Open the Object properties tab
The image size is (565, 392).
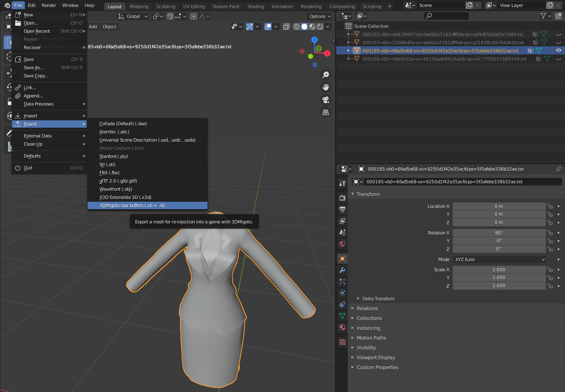[x=342, y=259]
